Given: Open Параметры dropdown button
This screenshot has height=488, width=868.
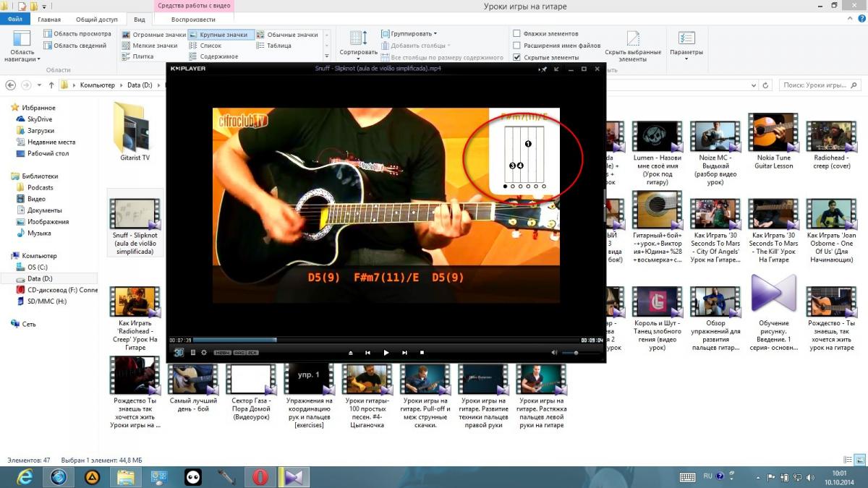Looking at the screenshot, I should [686, 45].
